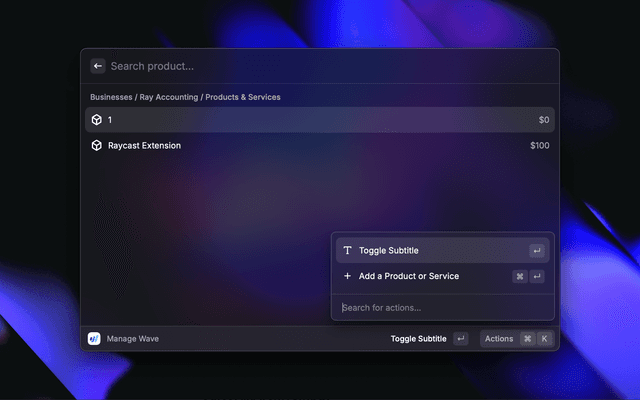Open the Actions panel button

click(x=499, y=339)
